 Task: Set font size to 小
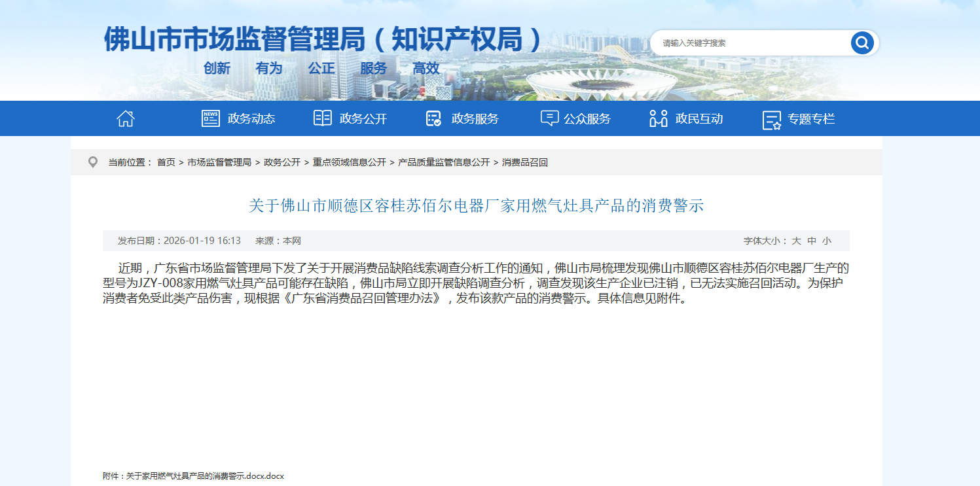(827, 241)
